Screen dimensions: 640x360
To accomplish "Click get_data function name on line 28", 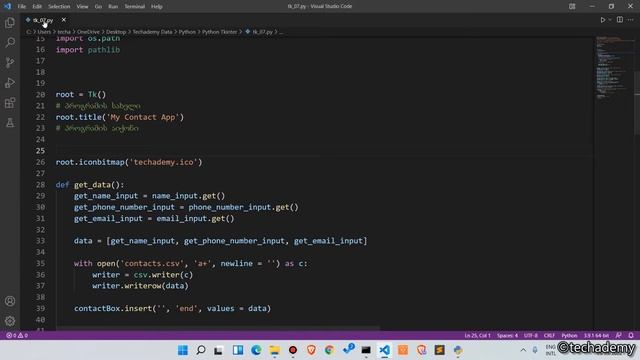I will coord(92,184).
